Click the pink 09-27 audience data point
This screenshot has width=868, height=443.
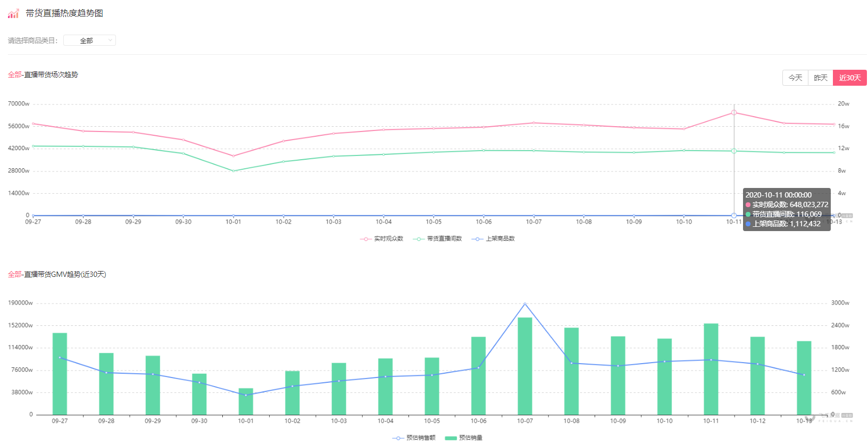pyautogui.click(x=33, y=124)
